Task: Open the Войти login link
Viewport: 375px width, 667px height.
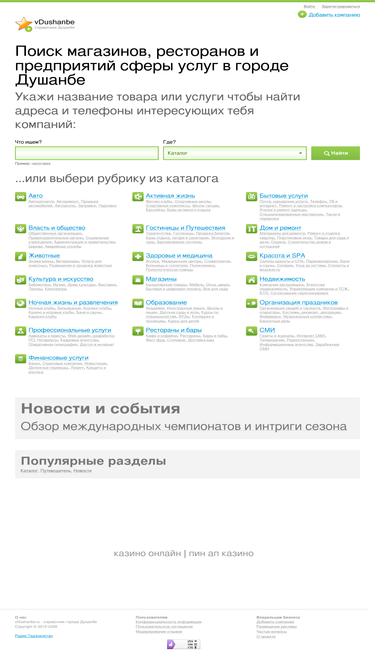Action: pos(310,7)
